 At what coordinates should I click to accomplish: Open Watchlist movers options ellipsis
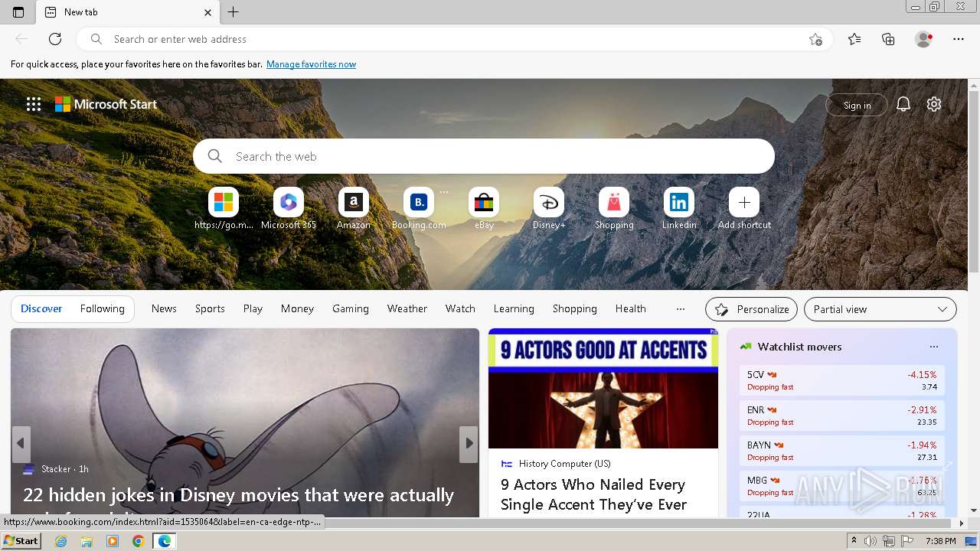point(934,347)
